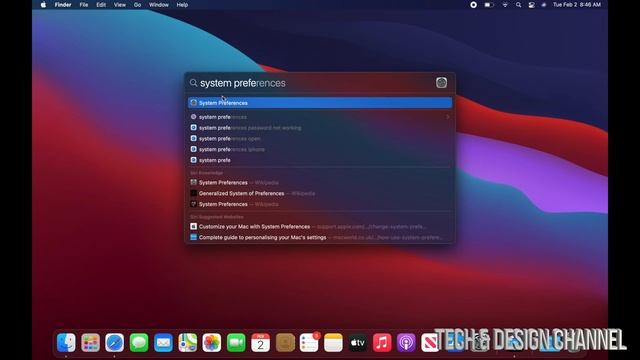Open the Edit menu
The height and width of the screenshot is (360, 640).
[101, 5]
